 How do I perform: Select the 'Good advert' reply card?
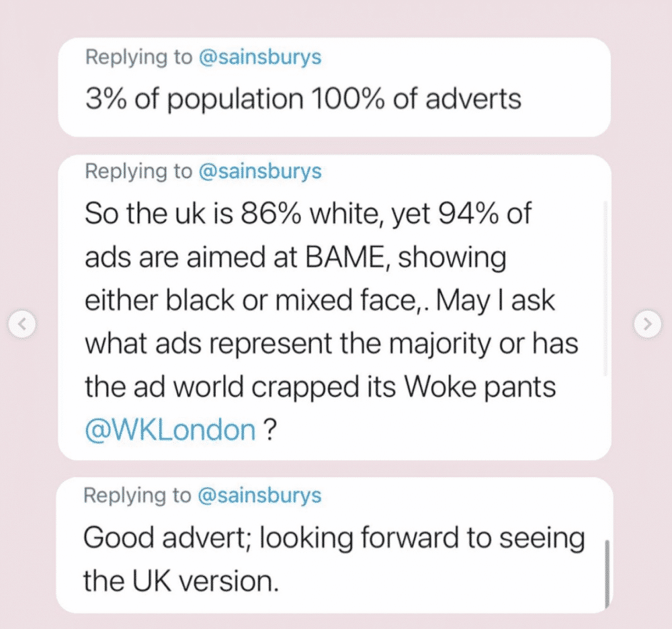click(334, 546)
